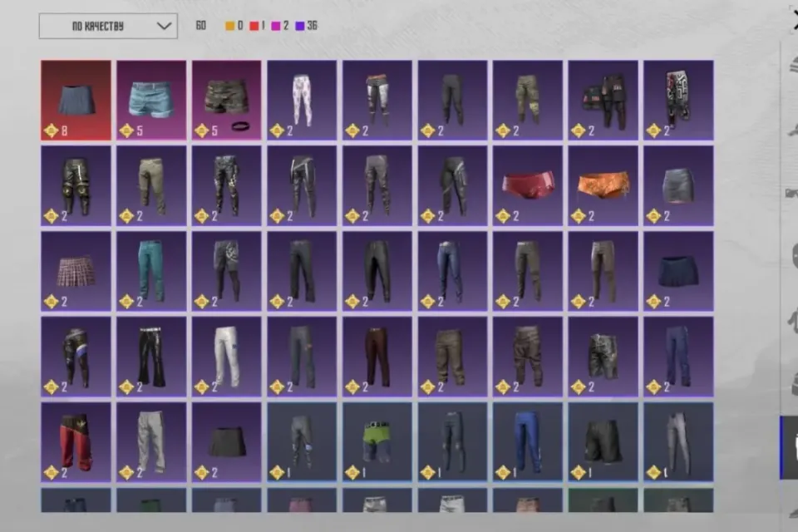Click the total item count '60'
The image size is (798, 532).
(201, 26)
